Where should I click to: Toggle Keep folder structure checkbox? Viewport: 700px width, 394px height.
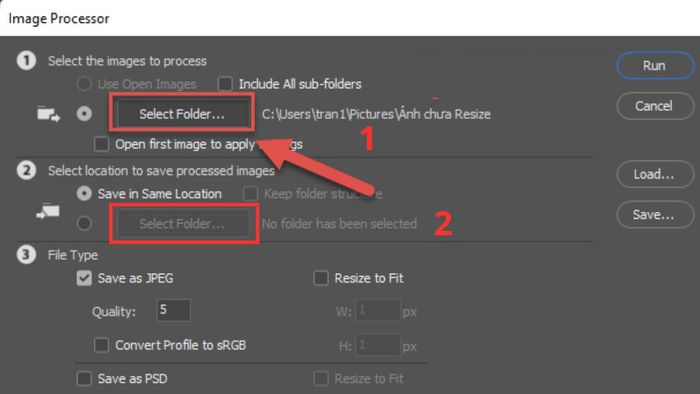pyautogui.click(x=250, y=194)
